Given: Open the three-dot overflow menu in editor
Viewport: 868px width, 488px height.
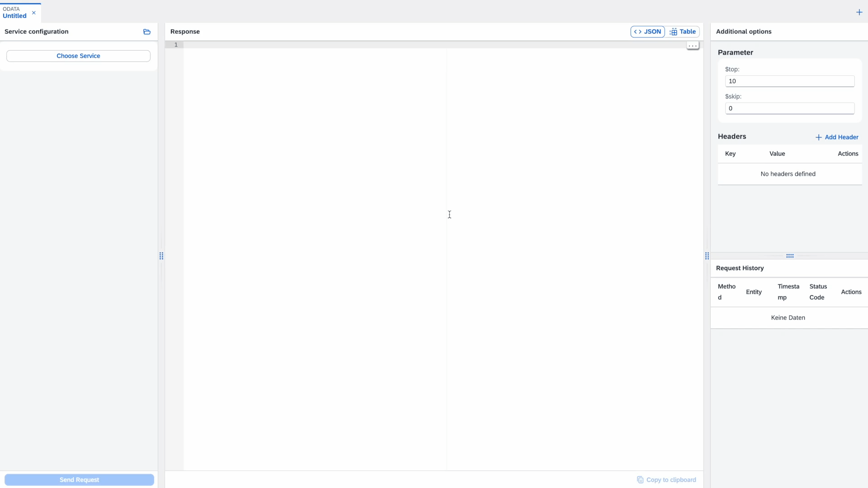Looking at the screenshot, I should point(693,46).
